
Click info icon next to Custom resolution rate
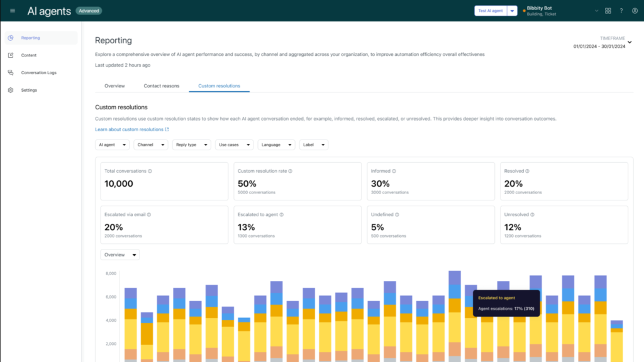[x=291, y=171]
